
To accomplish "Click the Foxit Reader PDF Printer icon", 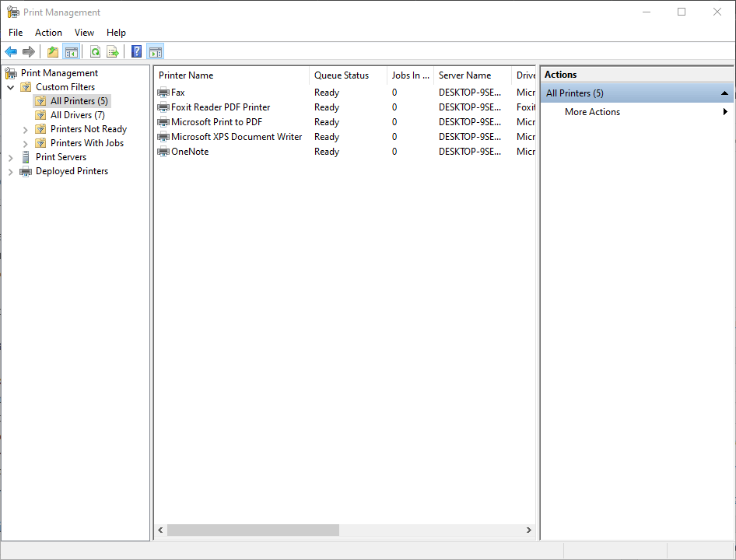I will point(163,107).
